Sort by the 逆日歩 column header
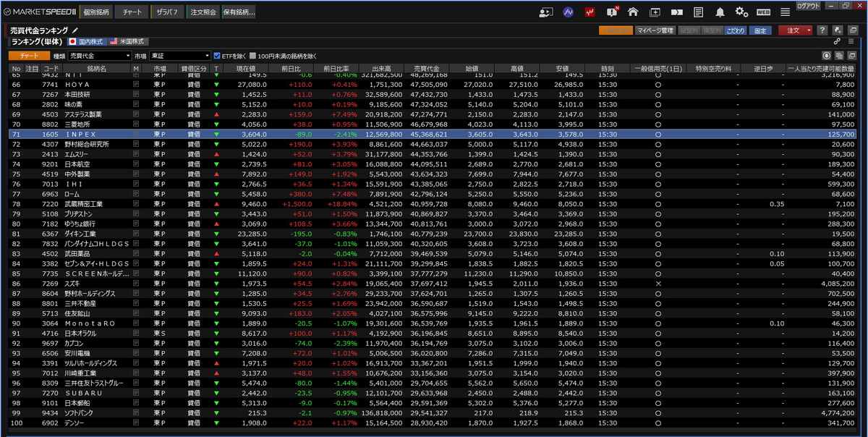 tap(763, 69)
